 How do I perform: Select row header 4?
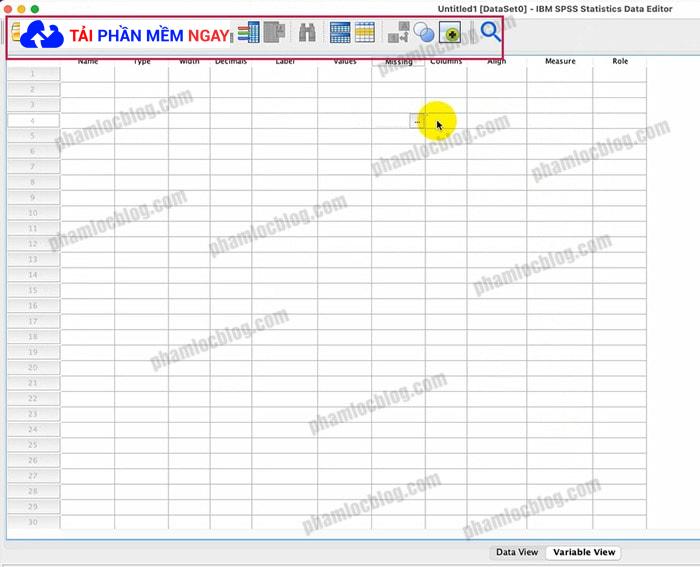[33, 121]
